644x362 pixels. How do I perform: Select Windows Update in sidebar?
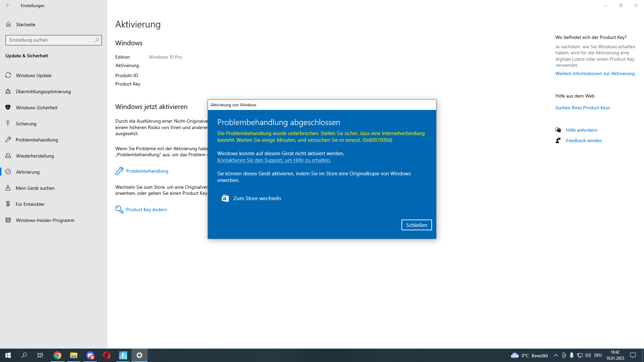[34, 75]
